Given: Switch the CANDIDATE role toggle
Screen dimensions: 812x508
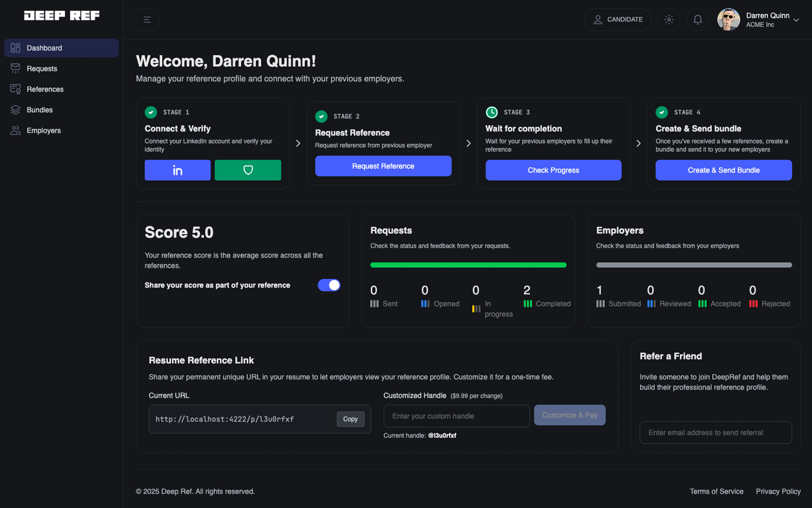Looking at the screenshot, I should point(617,19).
